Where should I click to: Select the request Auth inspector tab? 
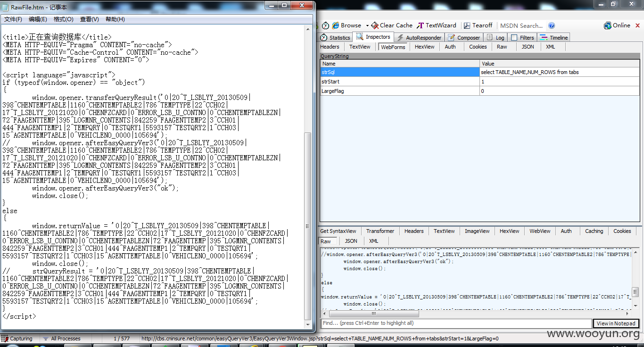point(450,47)
